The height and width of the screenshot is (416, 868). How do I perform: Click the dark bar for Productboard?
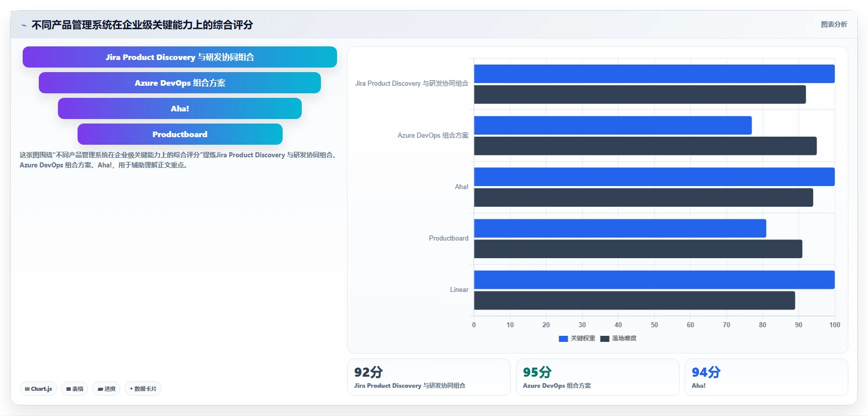pos(638,249)
